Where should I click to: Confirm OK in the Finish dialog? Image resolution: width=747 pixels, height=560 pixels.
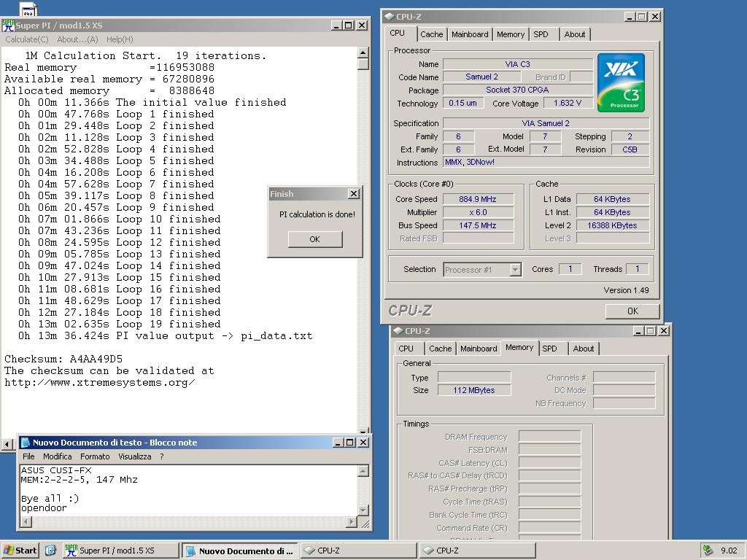pos(315,239)
